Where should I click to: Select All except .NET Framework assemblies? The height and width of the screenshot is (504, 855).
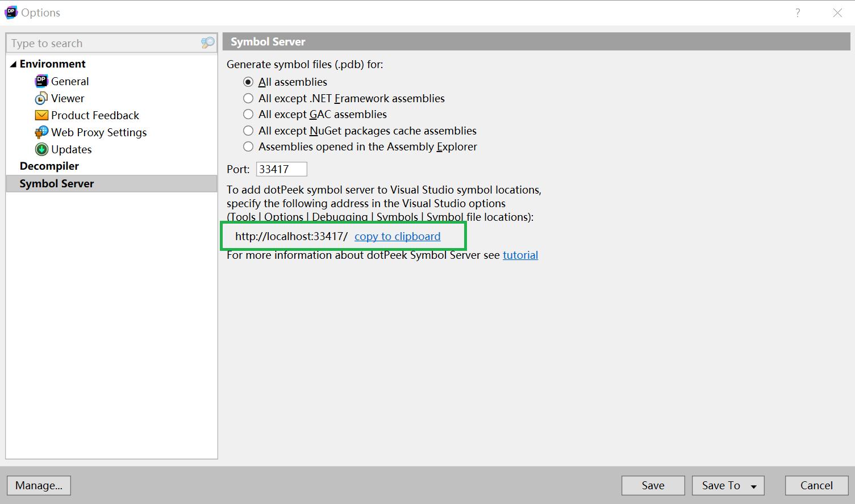coord(248,98)
